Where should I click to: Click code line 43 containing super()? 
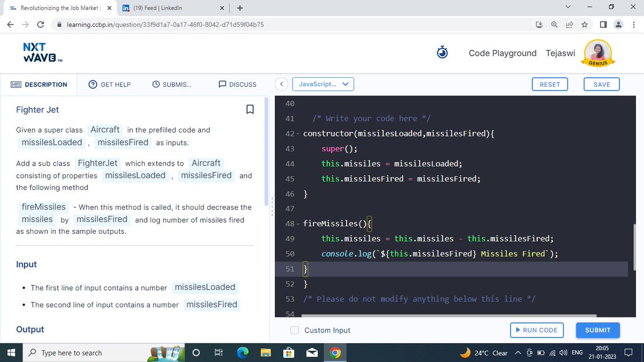[339, 149]
